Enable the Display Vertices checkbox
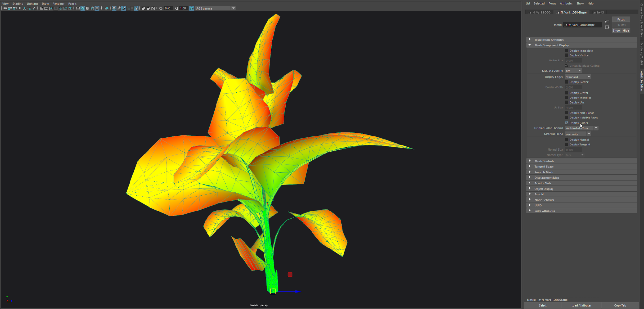644x309 pixels. tap(567, 55)
